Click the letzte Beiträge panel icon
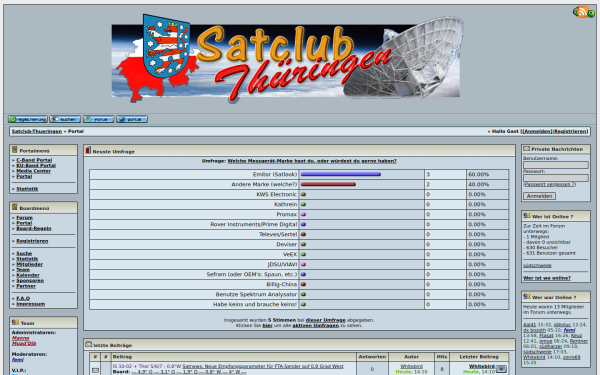The width and height of the screenshot is (600, 375). pyautogui.click(x=88, y=344)
